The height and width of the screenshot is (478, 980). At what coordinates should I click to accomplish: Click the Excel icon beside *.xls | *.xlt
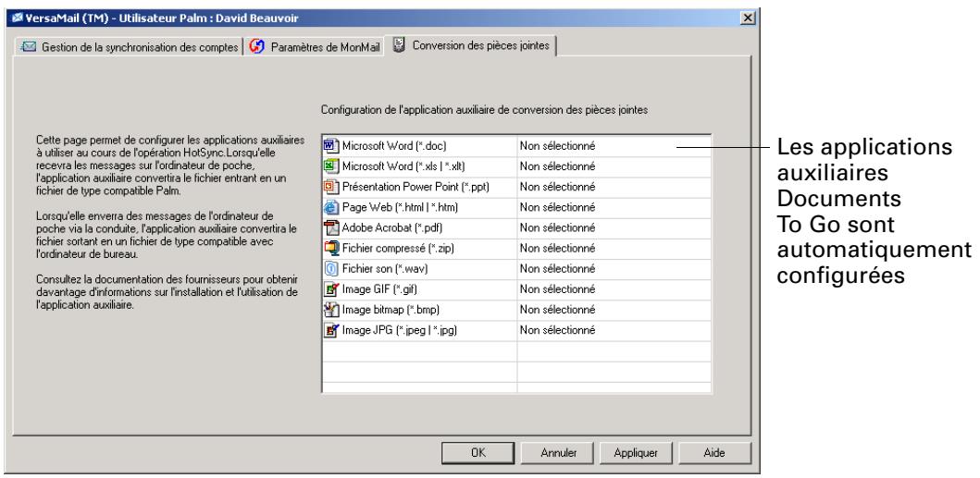(331, 166)
